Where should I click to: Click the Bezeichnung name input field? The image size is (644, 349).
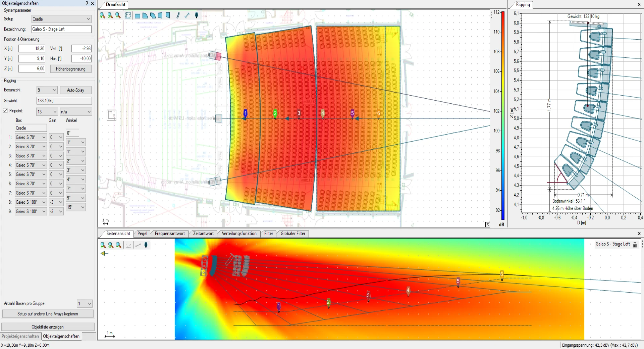(x=61, y=29)
